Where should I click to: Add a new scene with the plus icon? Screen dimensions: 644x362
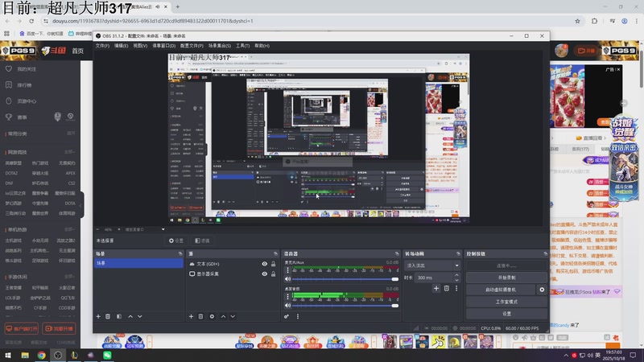tap(98, 316)
